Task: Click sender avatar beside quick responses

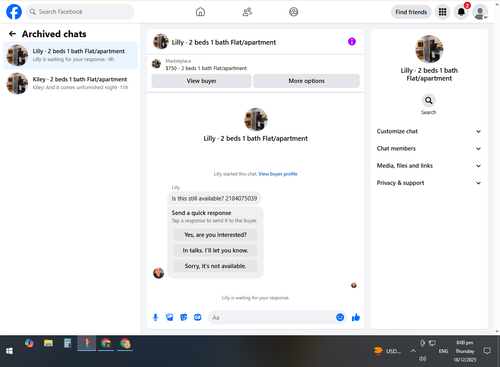Action: click(x=158, y=273)
